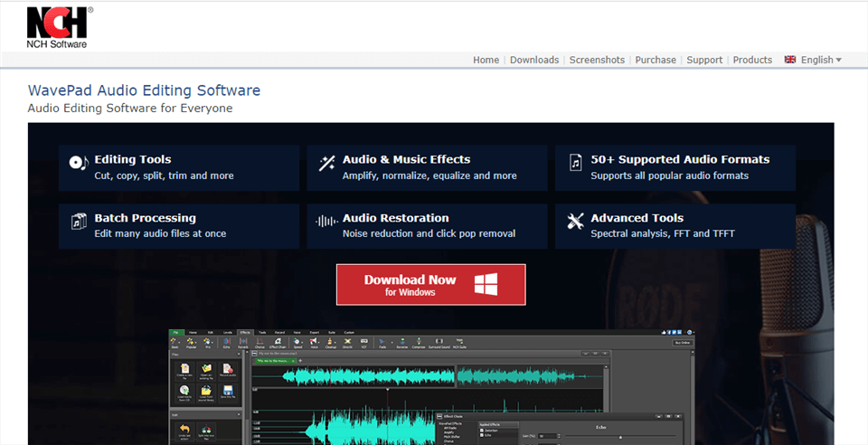Click Echo effect in WavePad screenshot toolbar
Screen dimensions: 868x445
point(226,343)
